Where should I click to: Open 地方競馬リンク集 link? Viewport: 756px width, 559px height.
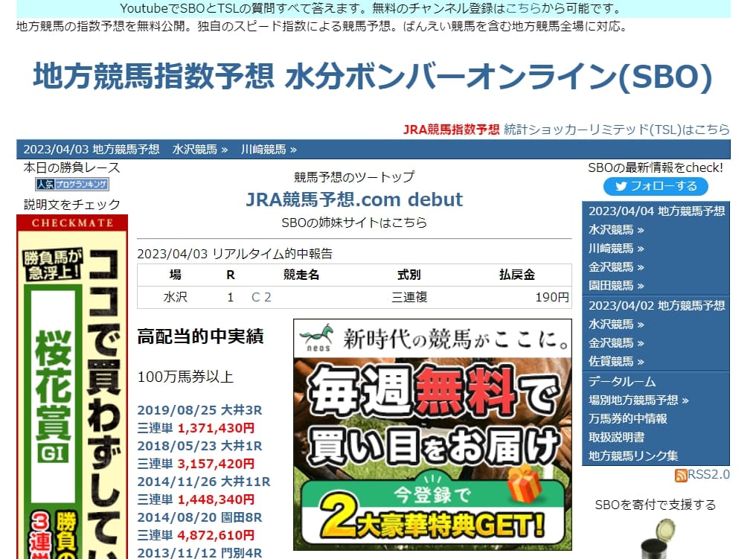(x=633, y=456)
